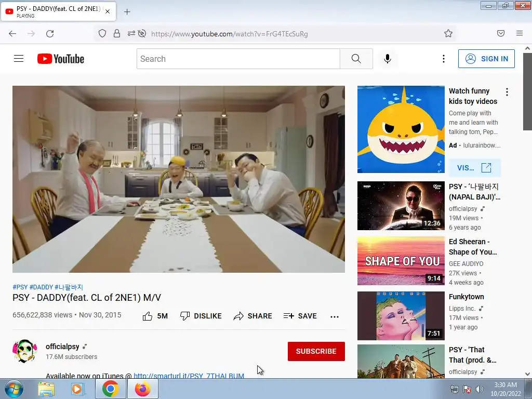Go to the YouTube home logo
The width and height of the screenshot is (532, 399).
(x=61, y=59)
